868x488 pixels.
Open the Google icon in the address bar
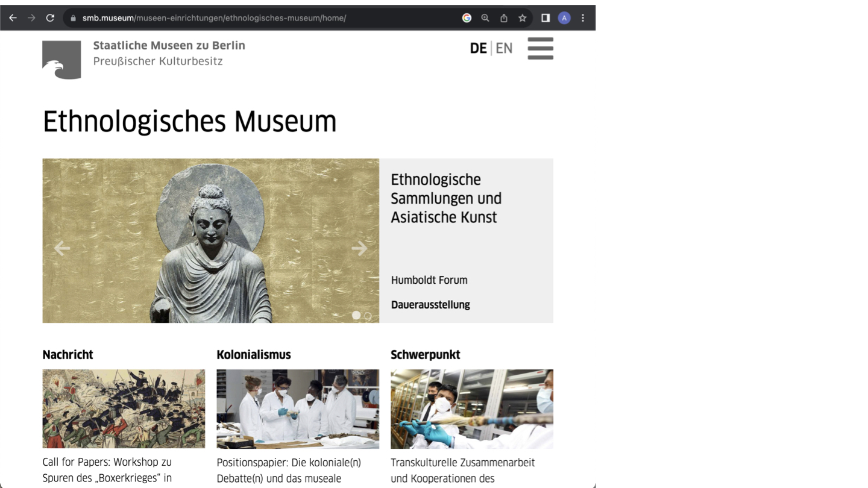(467, 18)
